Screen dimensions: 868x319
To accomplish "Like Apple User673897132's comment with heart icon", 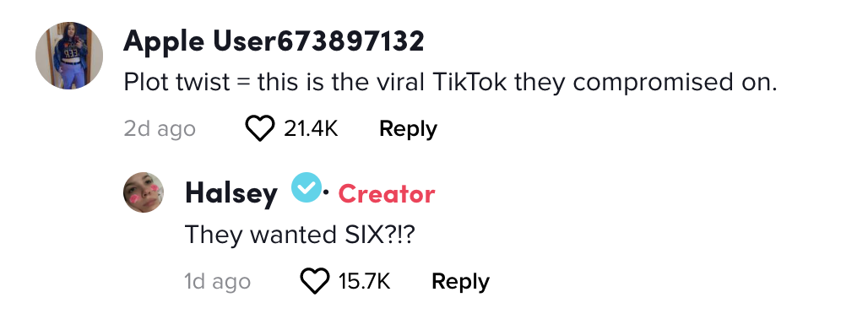I will (x=259, y=129).
